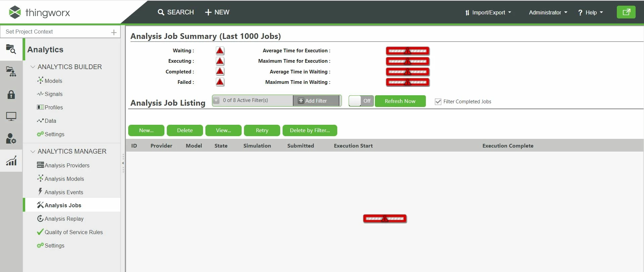
Task: Select Quality of Service Rules
Action: (x=74, y=232)
